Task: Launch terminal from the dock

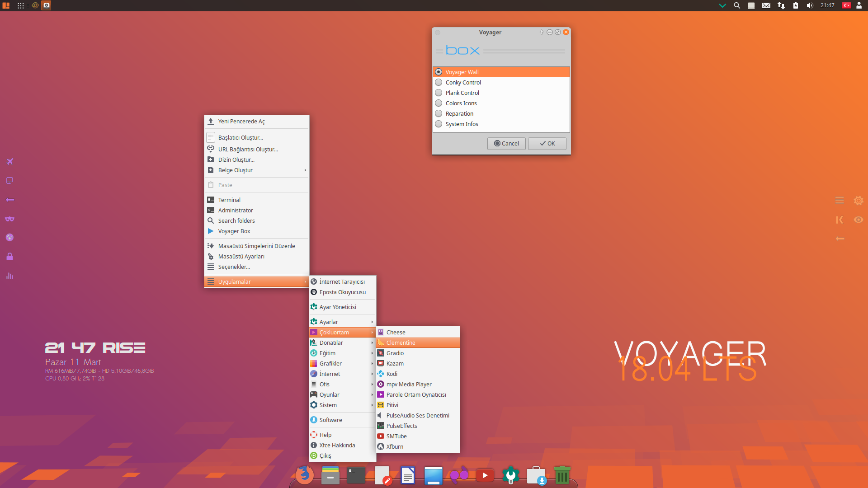Action: [356, 475]
